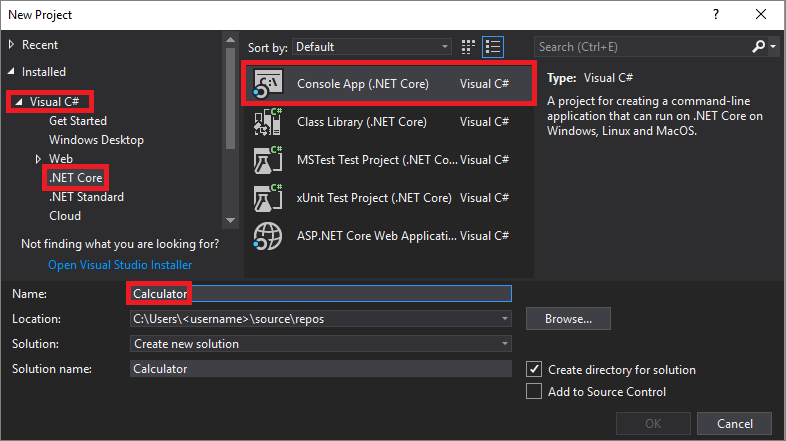Open the Solution dropdown
Screen dimensions: 786x441
click(x=505, y=344)
